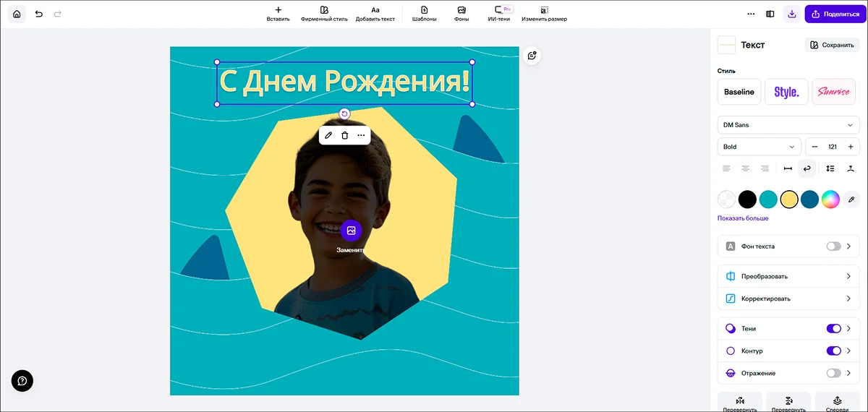The image size is (868, 412).
Task: Open the Вставить insert menu
Action: click(278, 14)
